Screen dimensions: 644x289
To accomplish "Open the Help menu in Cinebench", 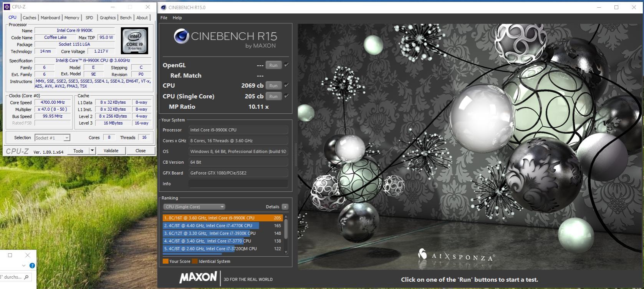I will [177, 18].
